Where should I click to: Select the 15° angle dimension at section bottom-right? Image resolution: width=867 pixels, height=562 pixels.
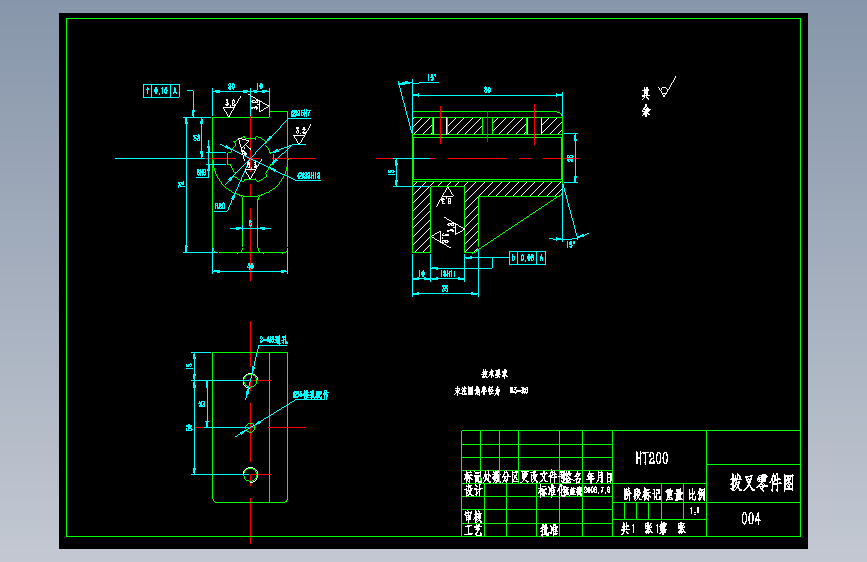pos(571,244)
